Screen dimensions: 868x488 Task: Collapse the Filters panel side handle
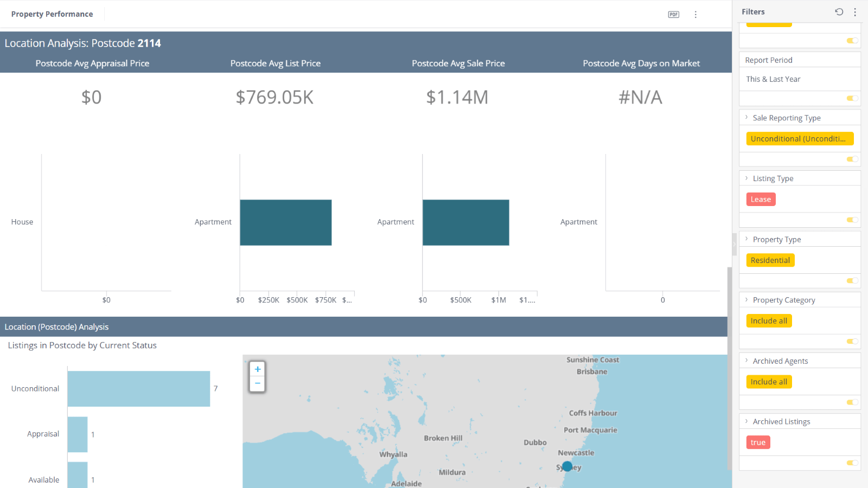(x=735, y=244)
